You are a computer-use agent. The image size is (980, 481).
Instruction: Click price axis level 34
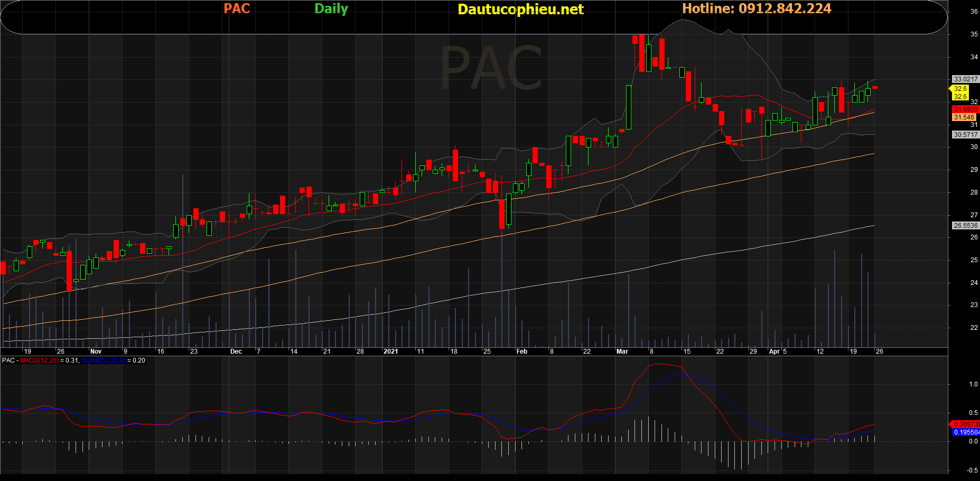[x=974, y=57]
